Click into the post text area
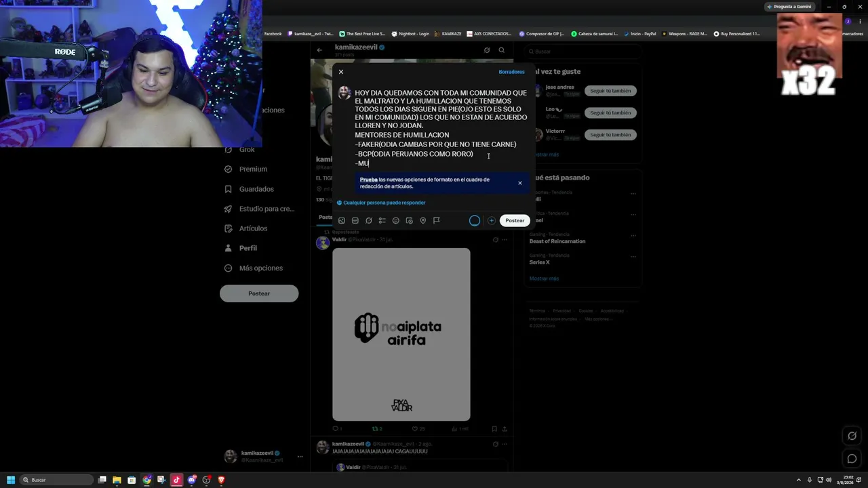 (x=441, y=128)
